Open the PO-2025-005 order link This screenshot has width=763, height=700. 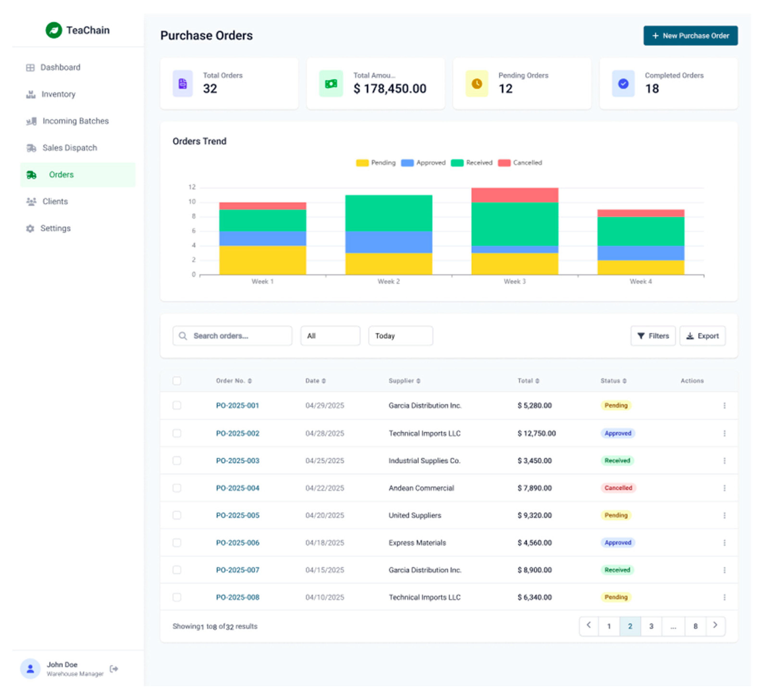click(x=237, y=515)
